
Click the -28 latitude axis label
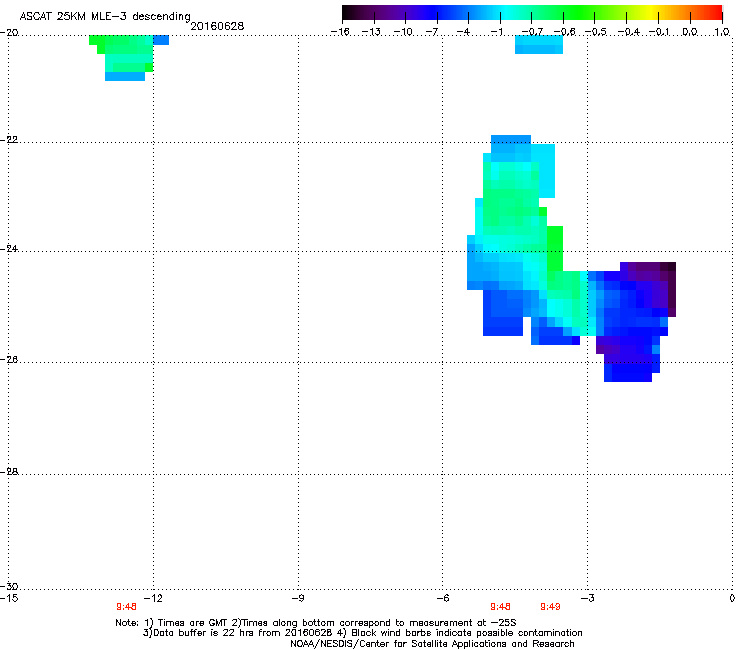click(x=9, y=472)
